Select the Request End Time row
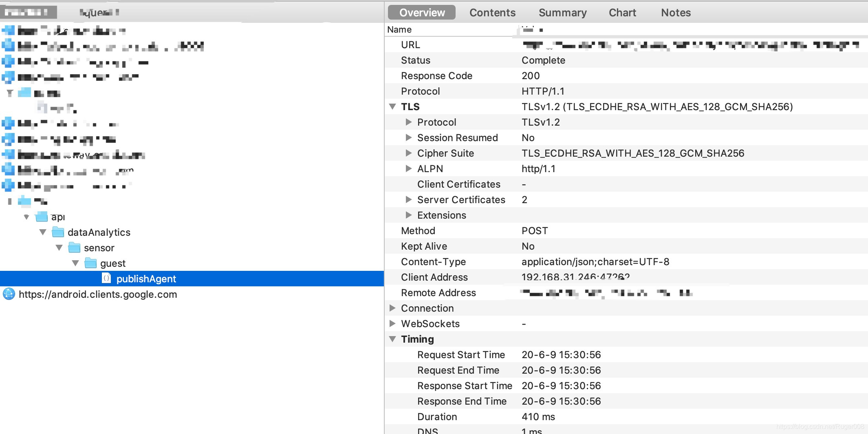Screen dimensions: 868x434 click(x=626, y=370)
